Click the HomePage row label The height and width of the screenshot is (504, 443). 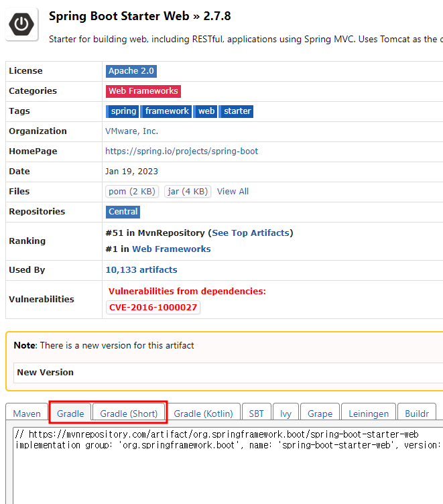pyautogui.click(x=33, y=151)
